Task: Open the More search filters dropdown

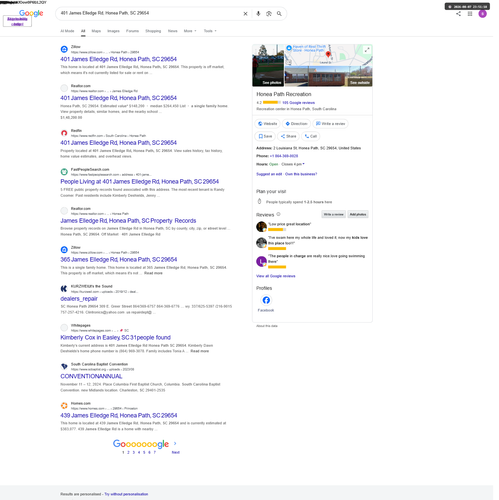Action: [190, 31]
